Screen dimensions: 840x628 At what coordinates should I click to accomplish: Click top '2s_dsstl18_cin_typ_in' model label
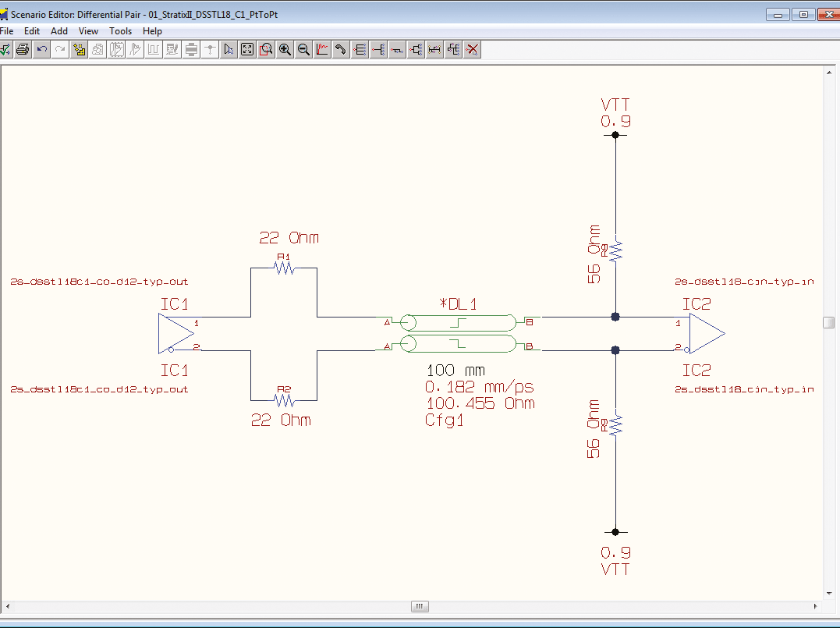pos(744,282)
